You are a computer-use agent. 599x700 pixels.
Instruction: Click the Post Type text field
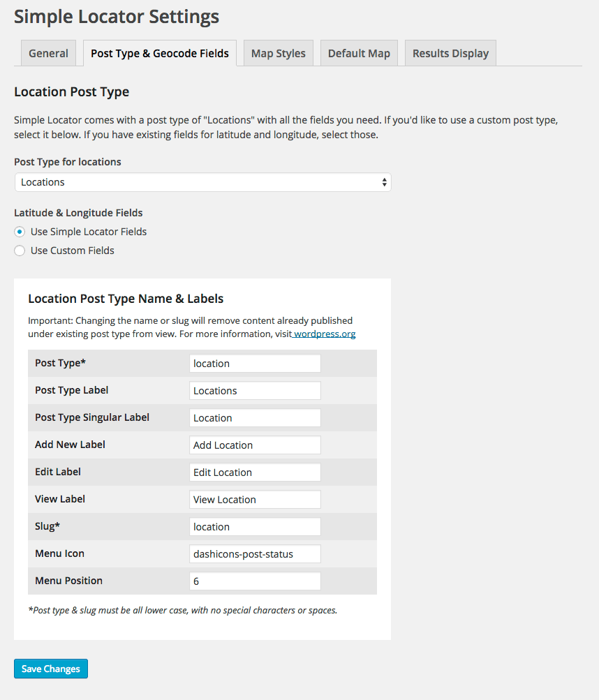click(x=255, y=364)
